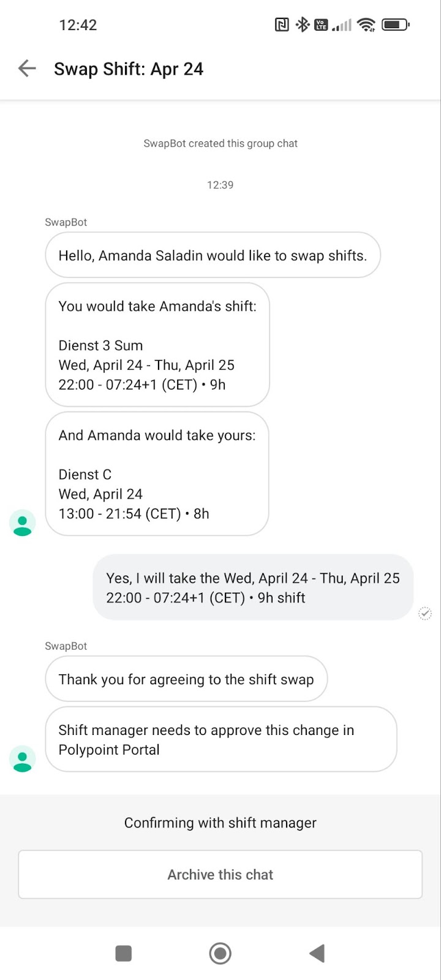The height and width of the screenshot is (980, 441).
Task: Tap the battery status icon
Action: [x=395, y=25]
